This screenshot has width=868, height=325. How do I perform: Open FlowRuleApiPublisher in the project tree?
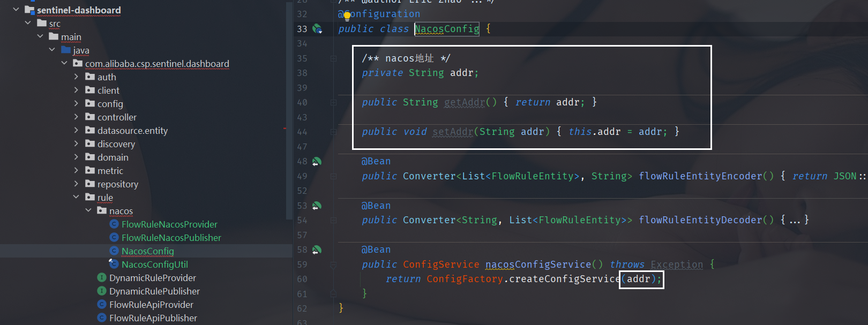(x=153, y=318)
